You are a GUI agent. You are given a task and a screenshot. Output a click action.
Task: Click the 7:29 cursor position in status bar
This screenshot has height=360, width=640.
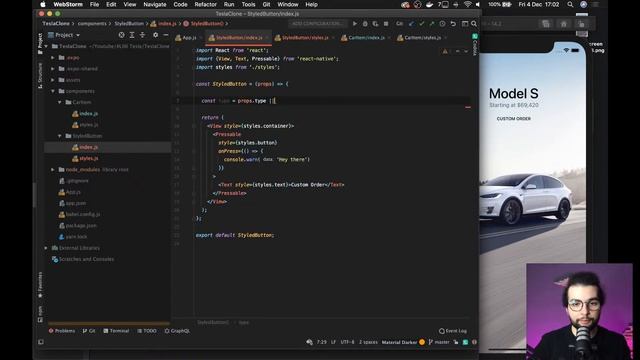tap(322, 342)
